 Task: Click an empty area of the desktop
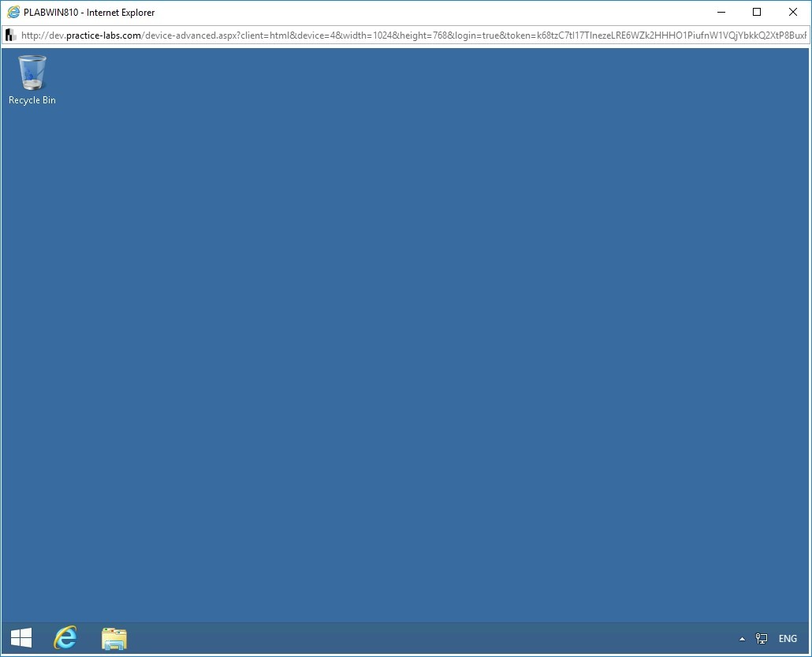(394, 355)
